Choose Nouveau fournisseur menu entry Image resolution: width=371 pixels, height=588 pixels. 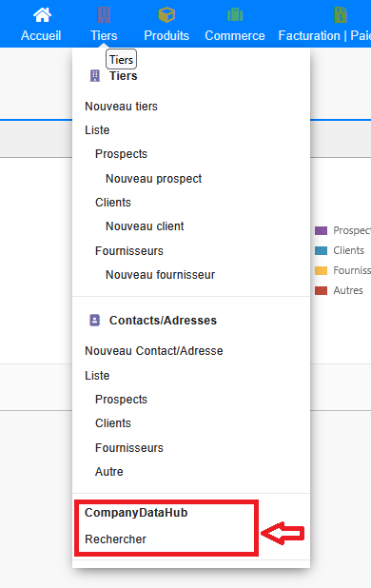[161, 275]
